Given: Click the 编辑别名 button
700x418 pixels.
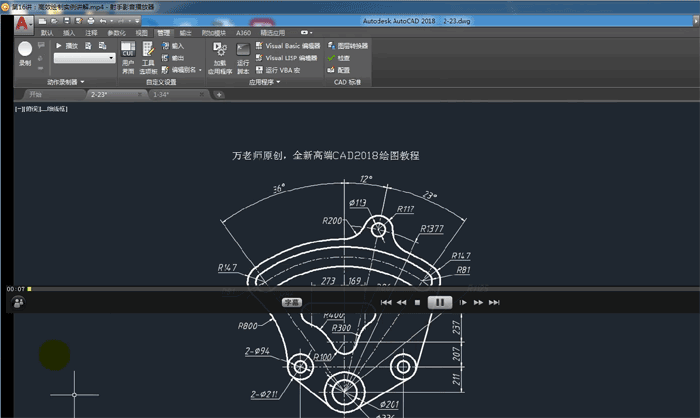Looking at the screenshot, I should coord(179,70).
